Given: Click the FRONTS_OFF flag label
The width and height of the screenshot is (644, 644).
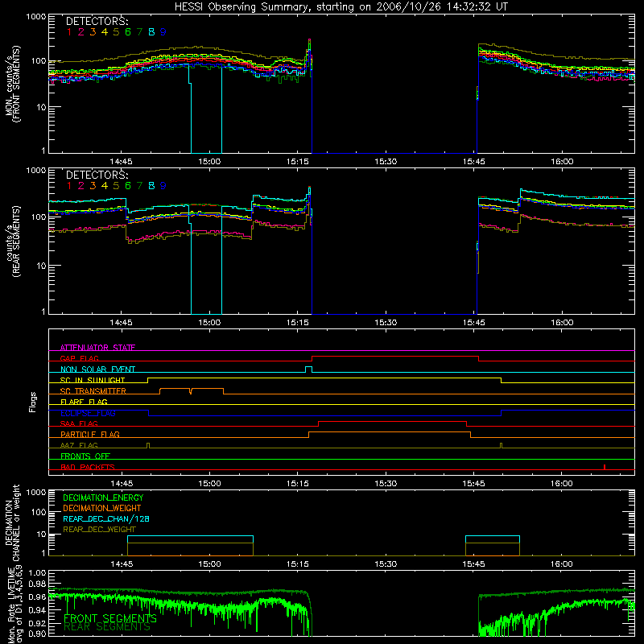Looking at the screenshot, I should pos(85,456).
